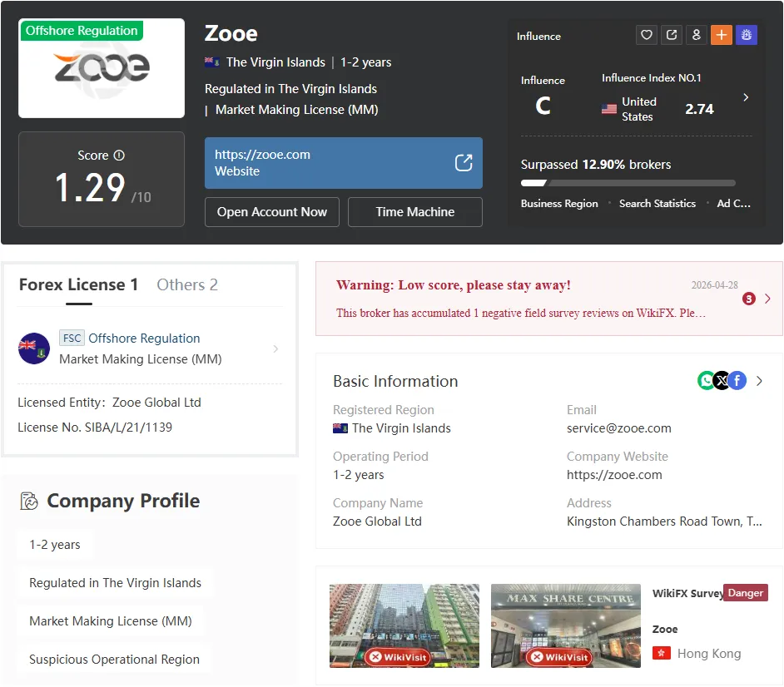784x687 pixels.
Task: Switch to the Others 2 tab
Action: pos(187,284)
